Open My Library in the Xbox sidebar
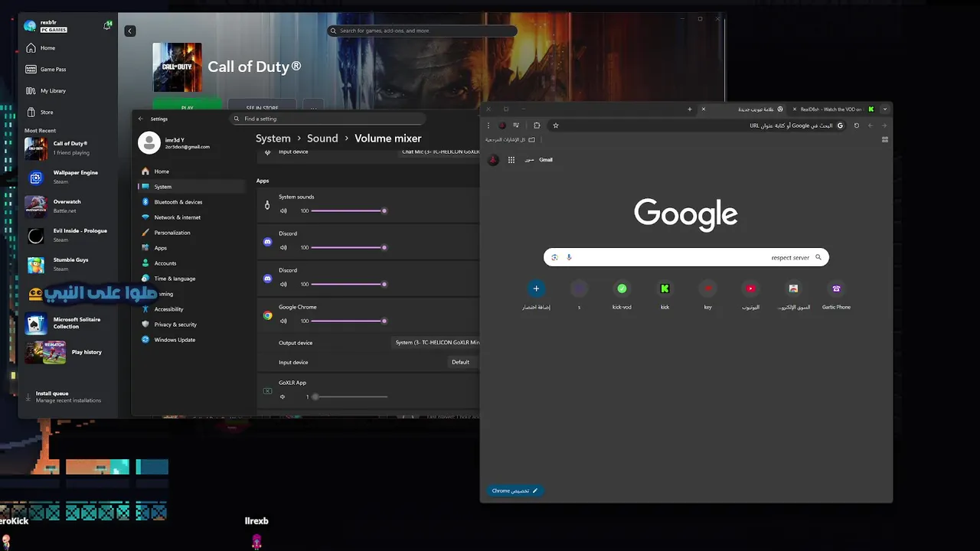Image resolution: width=980 pixels, height=551 pixels. coord(46,90)
